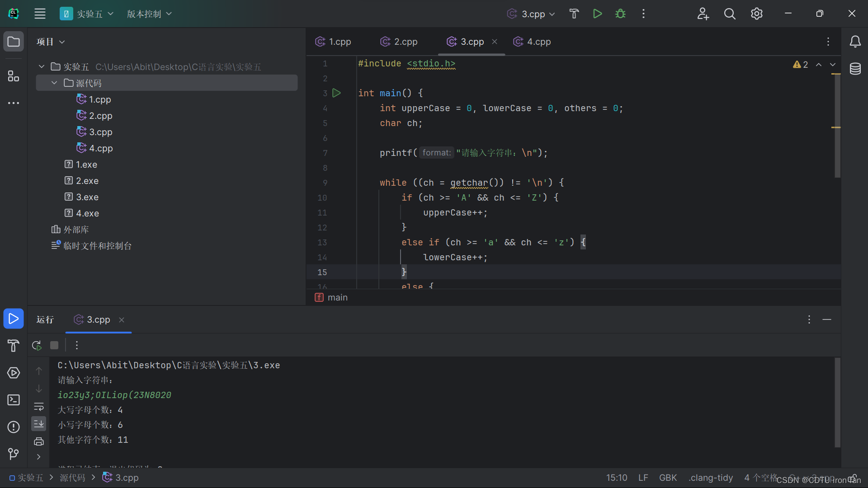
Task: Open the Code With Me add-user icon
Action: [703, 14]
